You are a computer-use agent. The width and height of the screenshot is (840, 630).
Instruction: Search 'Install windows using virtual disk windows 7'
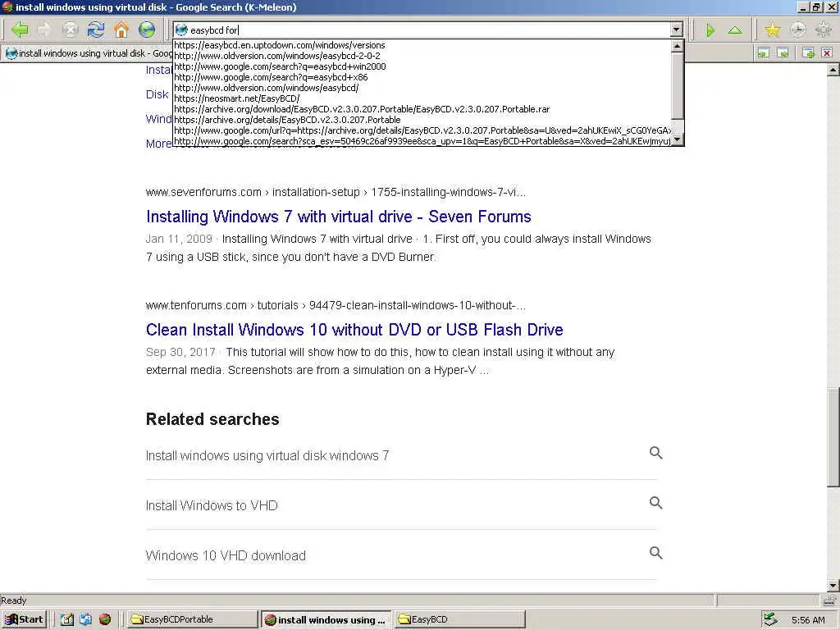[x=267, y=455]
